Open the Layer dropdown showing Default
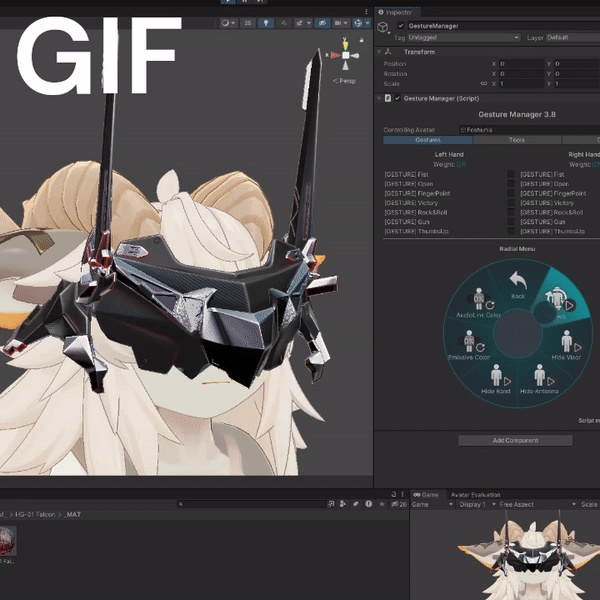Screen dimensions: 600x600 (x=572, y=38)
